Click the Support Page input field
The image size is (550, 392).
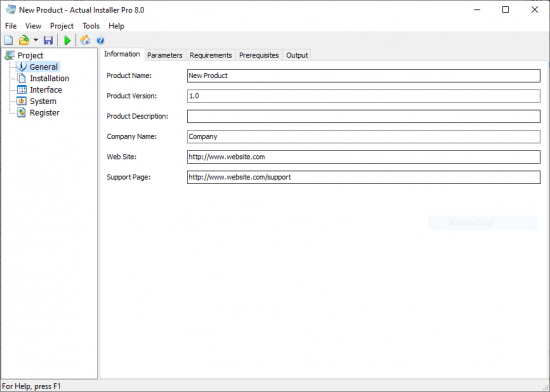click(x=364, y=177)
